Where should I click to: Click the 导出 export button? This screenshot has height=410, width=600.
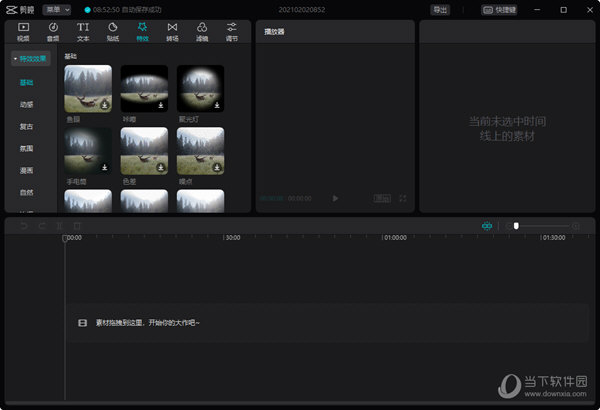pos(440,9)
